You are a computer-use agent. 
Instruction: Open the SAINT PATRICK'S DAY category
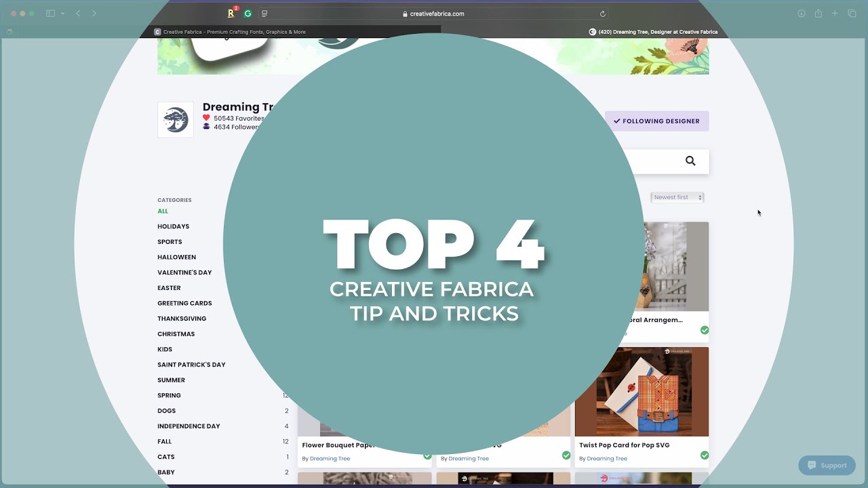[191, 365]
